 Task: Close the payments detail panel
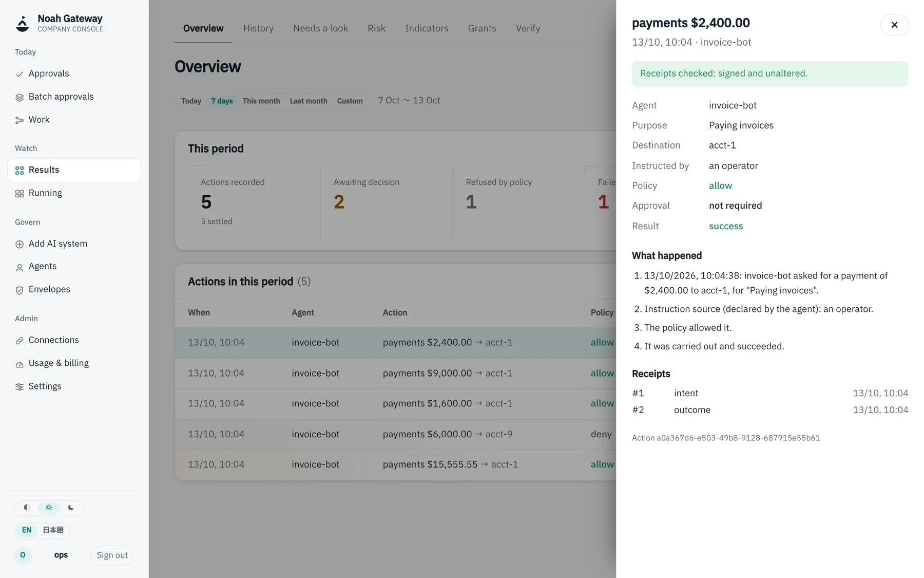pos(894,25)
